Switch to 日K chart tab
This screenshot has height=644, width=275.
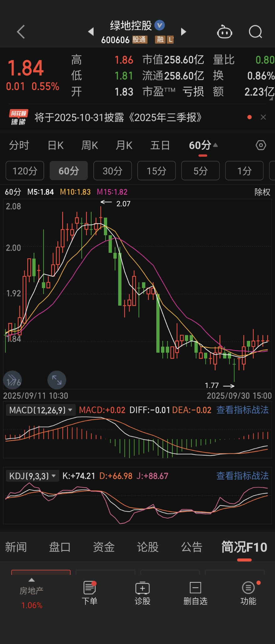(x=56, y=145)
